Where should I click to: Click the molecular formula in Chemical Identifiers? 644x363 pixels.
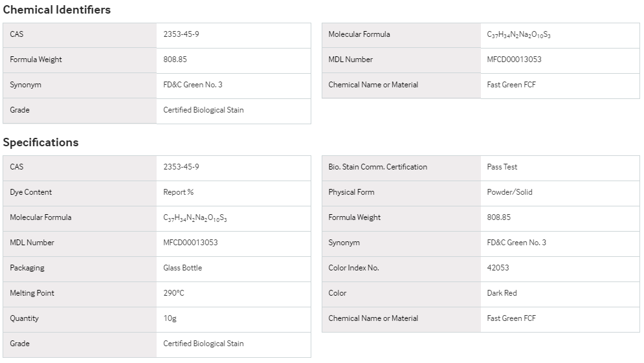coord(518,34)
